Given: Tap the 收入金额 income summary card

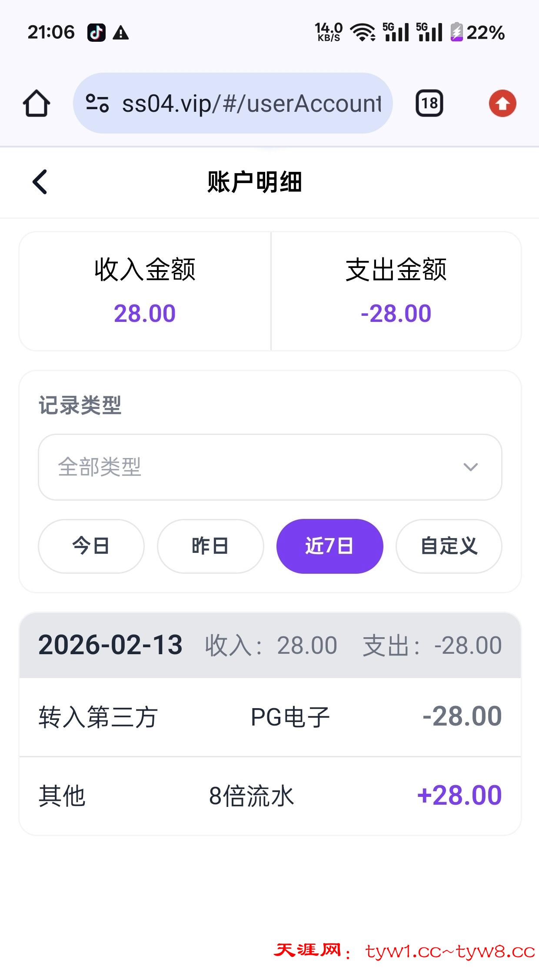Looking at the screenshot, I should click(x=145, y=291).
